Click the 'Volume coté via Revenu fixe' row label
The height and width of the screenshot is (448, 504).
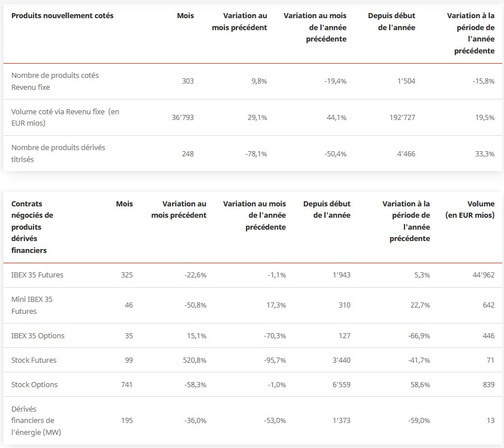click(65, 117)
